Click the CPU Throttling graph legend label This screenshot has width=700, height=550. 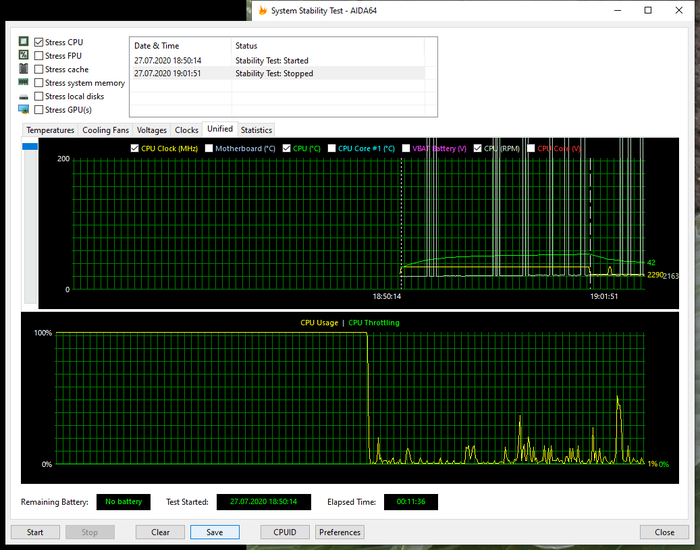pyautogui.click(x=374, y=323)
